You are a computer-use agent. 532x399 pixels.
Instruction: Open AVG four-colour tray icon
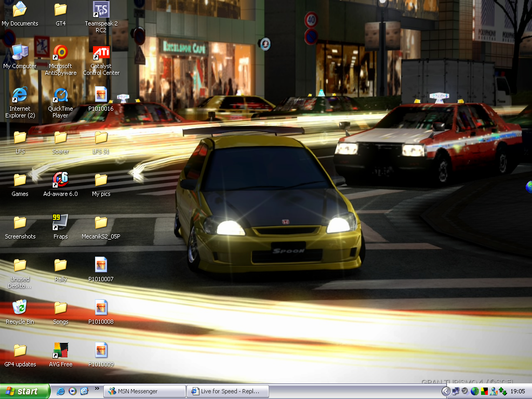coord(484,392)
